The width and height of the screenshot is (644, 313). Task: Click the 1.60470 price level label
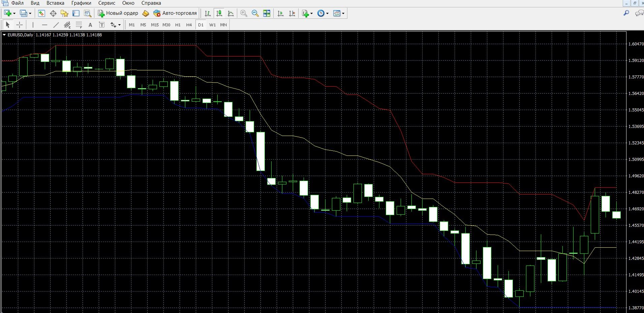tap(636, 44)
